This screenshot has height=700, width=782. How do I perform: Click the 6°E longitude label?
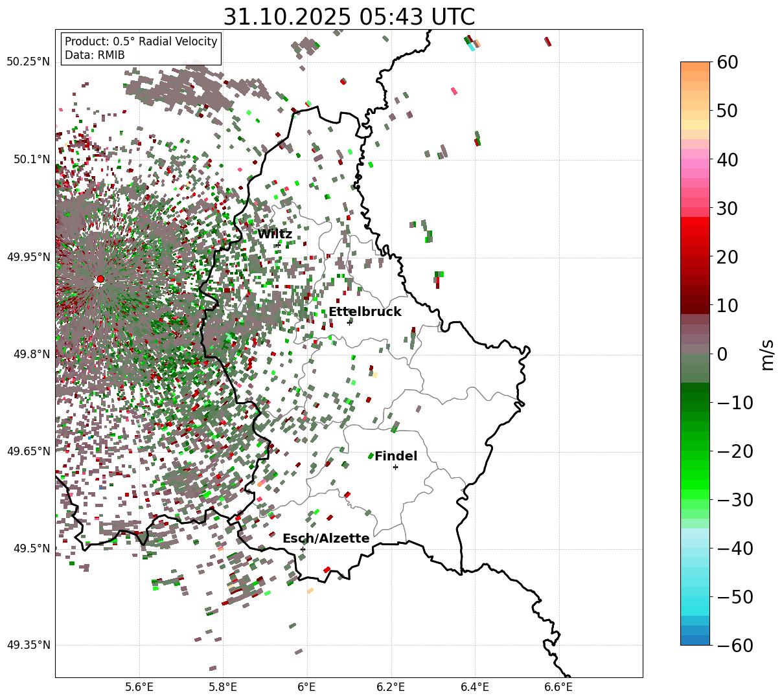click(307, 687)
